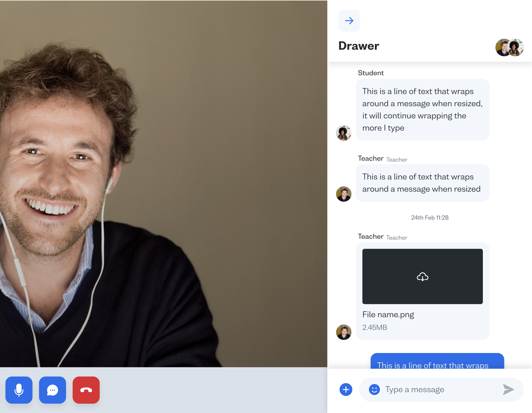Viewport: 532px width, 413px height.
Task: Click the Student avatar beside first message
Action: pyautogui.click(x=344, y=133)
